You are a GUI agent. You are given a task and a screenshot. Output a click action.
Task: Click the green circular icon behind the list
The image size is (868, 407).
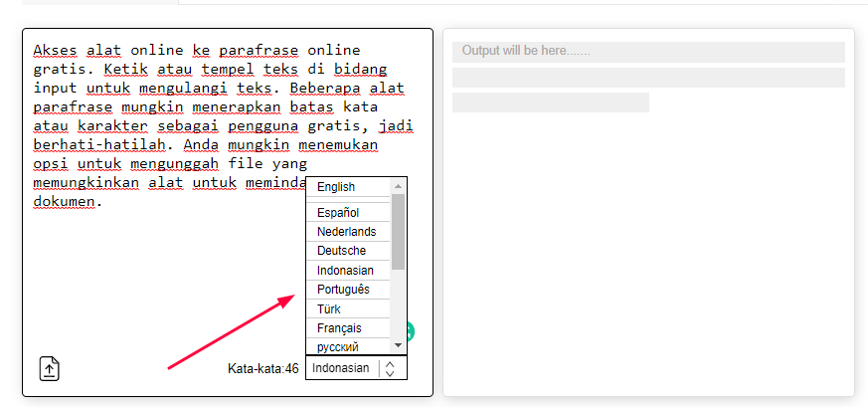(x=411, y=331)
